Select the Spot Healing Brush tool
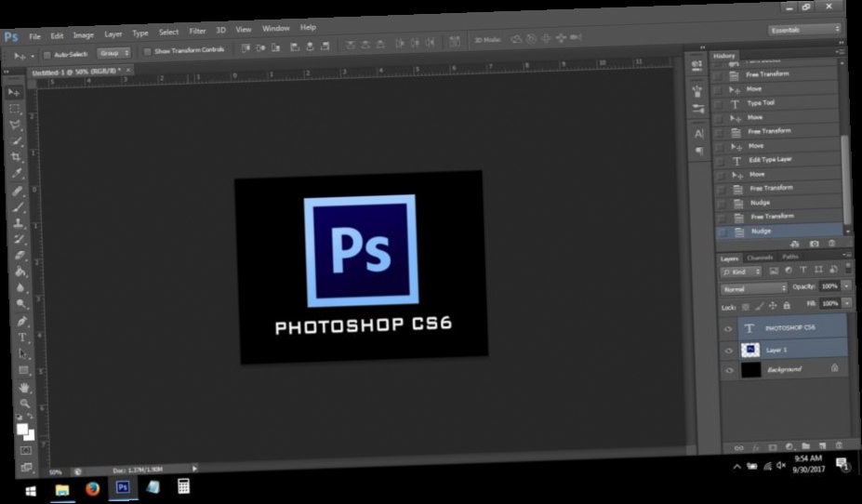Screen dimensions: 862x504 (x=18, y=192)
